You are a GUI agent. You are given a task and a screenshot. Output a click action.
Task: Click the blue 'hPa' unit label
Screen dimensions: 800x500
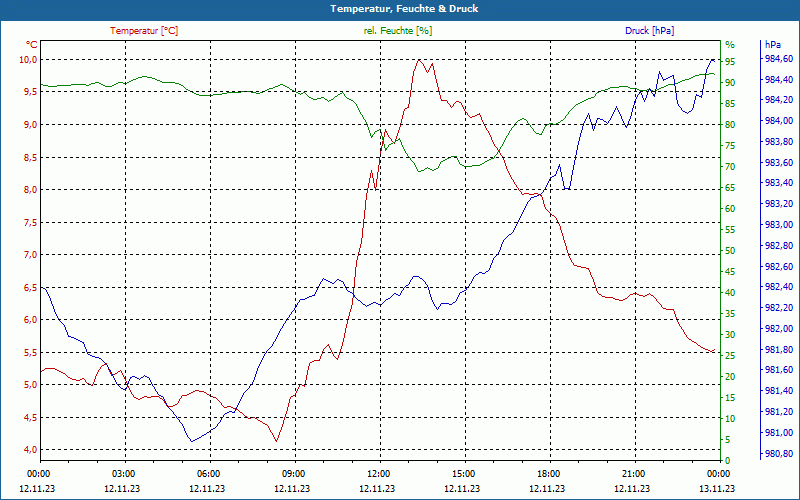pyautogui.click(x=773, y=44)
